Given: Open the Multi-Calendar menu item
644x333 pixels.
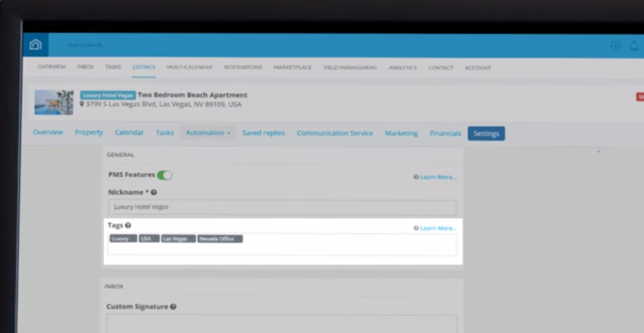Looking at the screenshot, I should (x=189, y=68).
